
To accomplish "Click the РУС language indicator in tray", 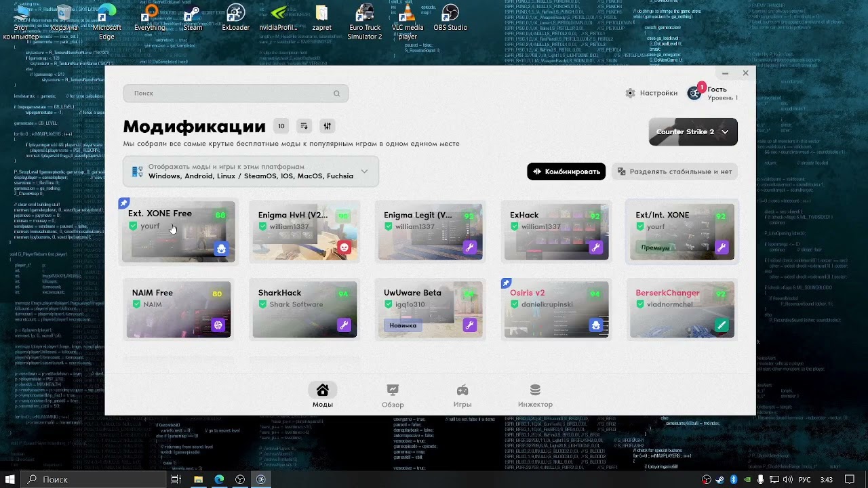I will (804, 479).
